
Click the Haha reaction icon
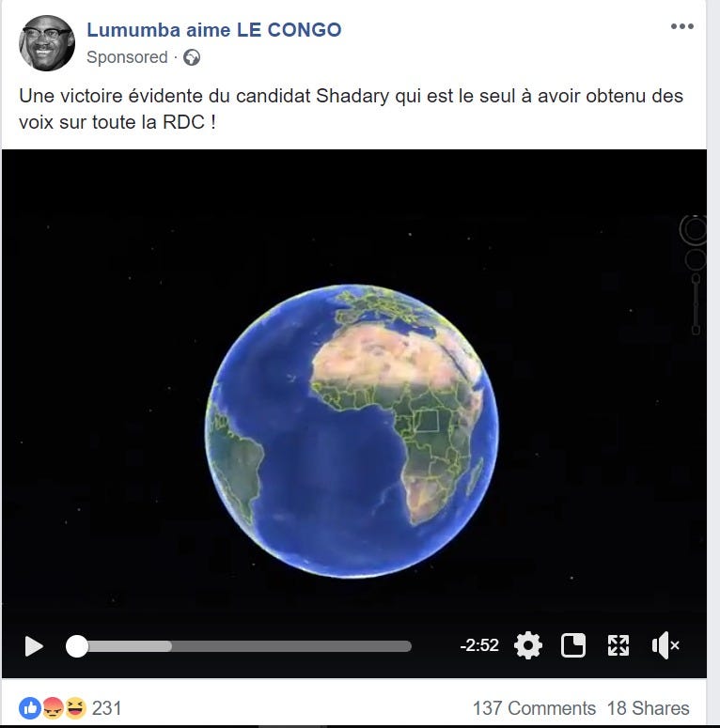click(75, 708)
